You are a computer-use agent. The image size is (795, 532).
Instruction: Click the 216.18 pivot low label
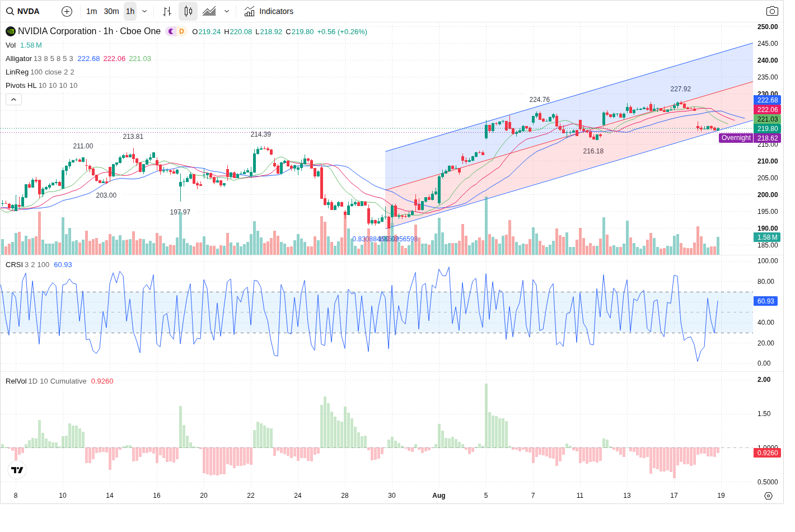point(593,151)
